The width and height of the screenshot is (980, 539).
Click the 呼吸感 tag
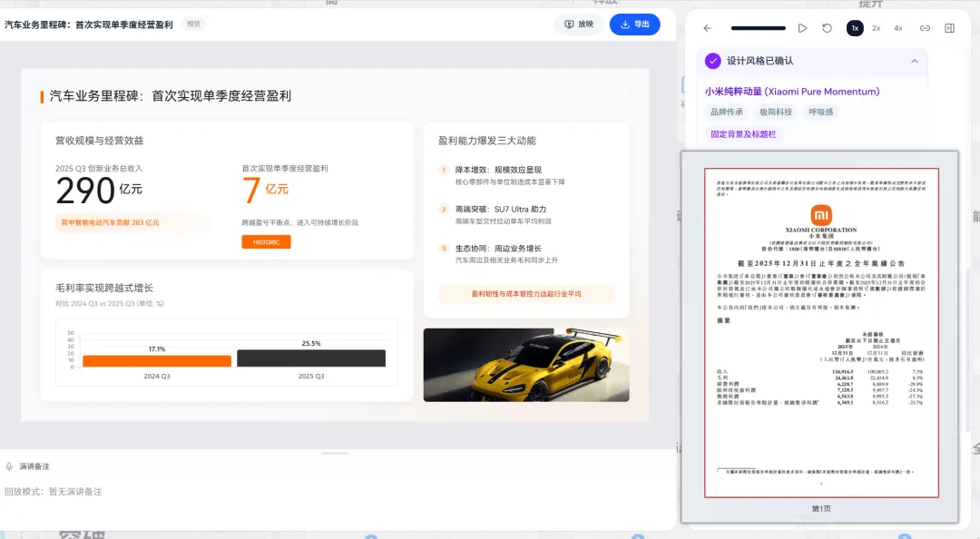(x=820, y=112)
